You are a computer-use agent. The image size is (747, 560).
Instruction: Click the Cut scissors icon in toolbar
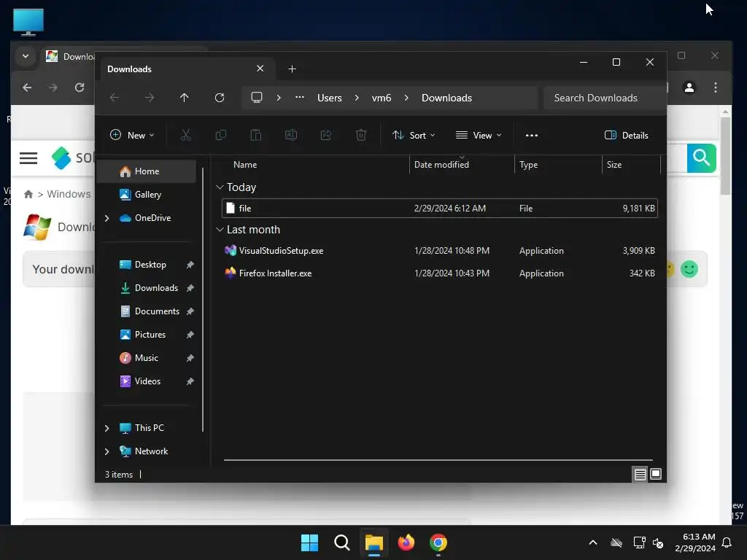pos(186,135)
